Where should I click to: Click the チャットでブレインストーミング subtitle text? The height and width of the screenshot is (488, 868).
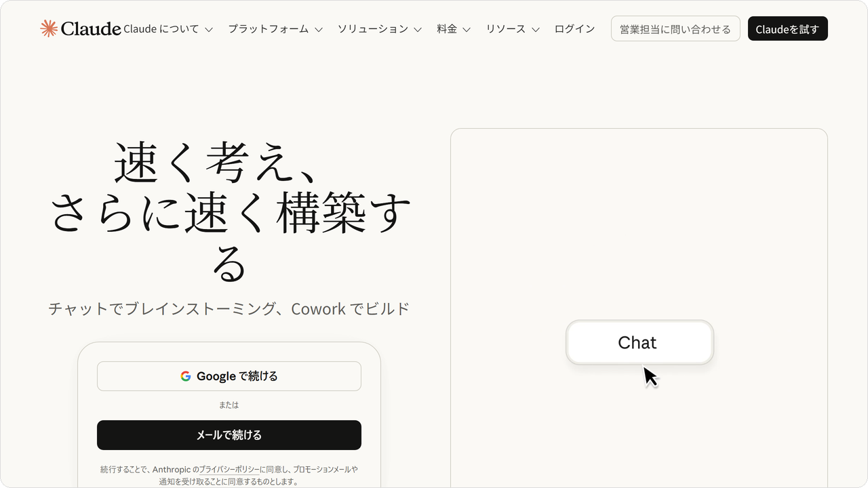(x=229, y=309)
